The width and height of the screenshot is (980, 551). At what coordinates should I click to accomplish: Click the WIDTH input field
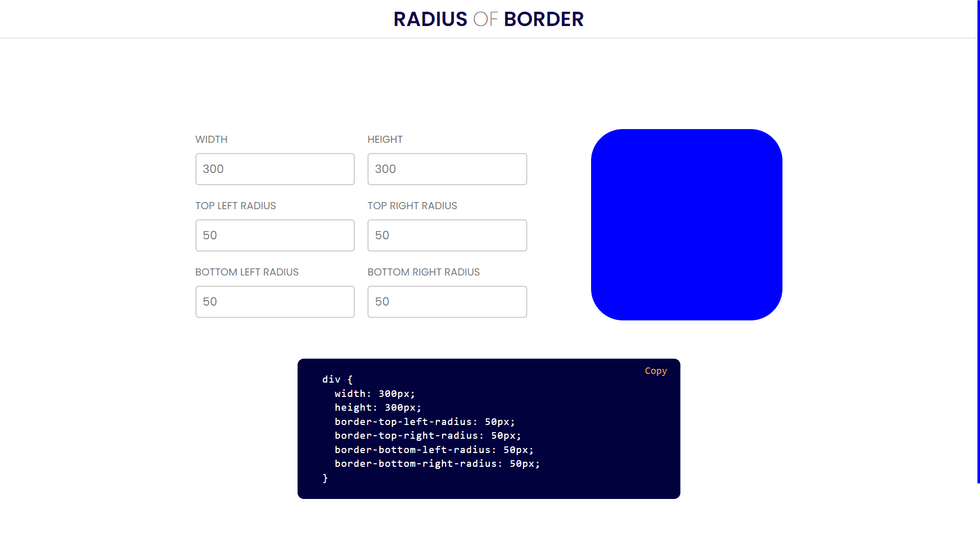275,169
